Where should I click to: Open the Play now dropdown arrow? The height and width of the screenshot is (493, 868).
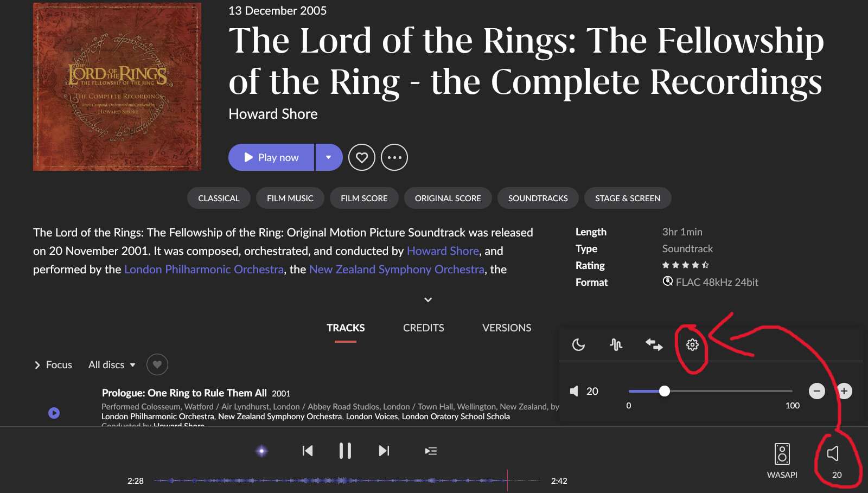click(329, 157)
